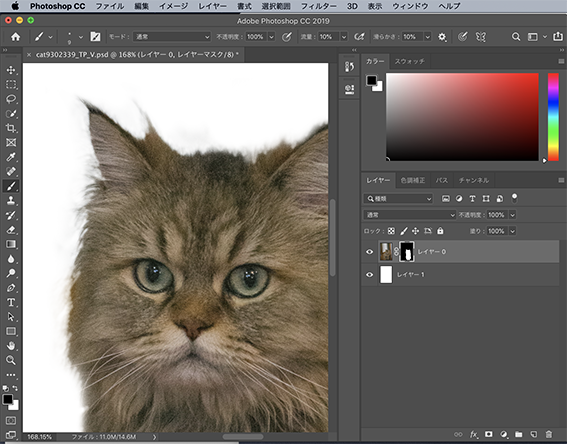This screenshot has width=567, height=444.
Task: Open the フィルター menu
Action: coord(318,6)
